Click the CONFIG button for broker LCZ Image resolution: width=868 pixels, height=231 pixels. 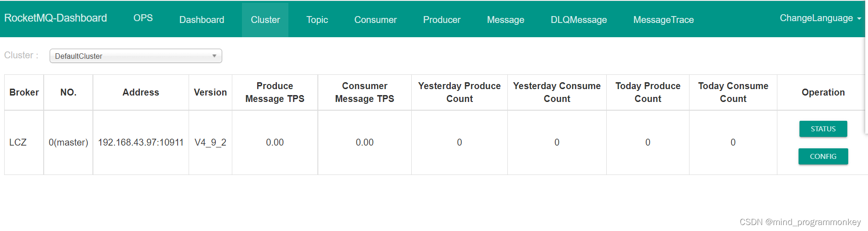[x=823, y=157]
